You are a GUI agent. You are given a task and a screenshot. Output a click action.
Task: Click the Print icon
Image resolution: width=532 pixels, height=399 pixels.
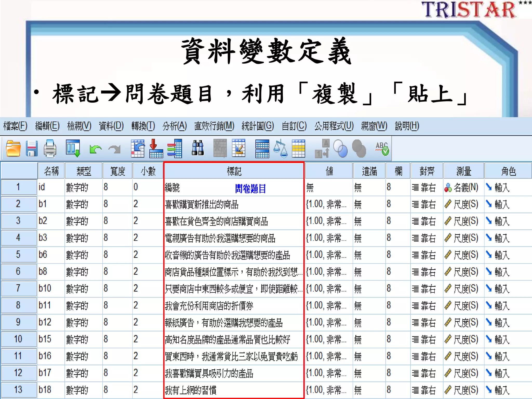(x=50, y=149)
